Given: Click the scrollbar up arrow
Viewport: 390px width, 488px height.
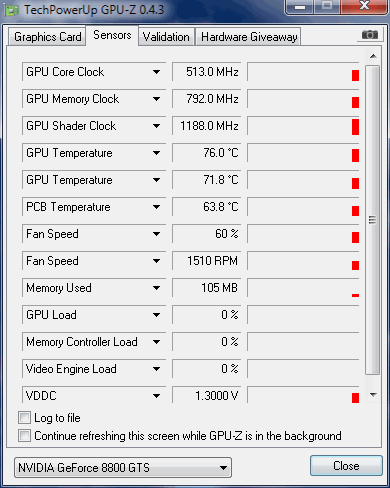Looking at the screenshot, I should (x=373, y=56).
